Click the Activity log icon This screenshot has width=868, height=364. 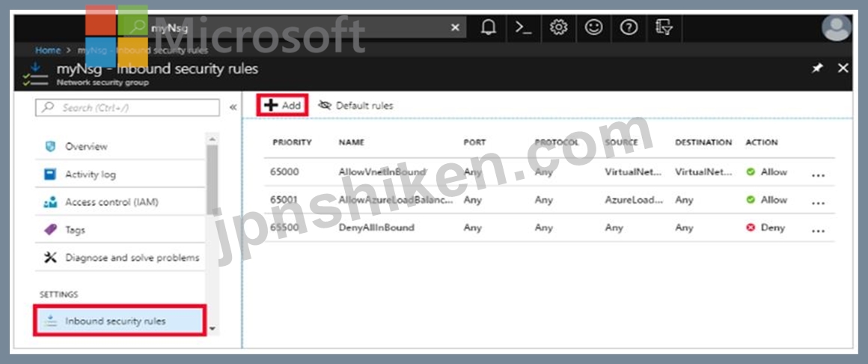tap(50, 174)
